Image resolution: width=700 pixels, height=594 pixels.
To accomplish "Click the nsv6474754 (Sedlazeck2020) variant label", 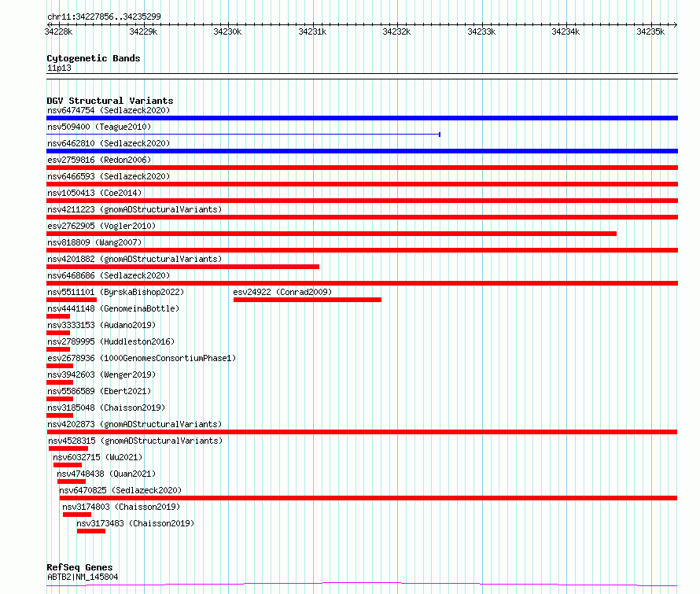I will (x=109, y=110).
